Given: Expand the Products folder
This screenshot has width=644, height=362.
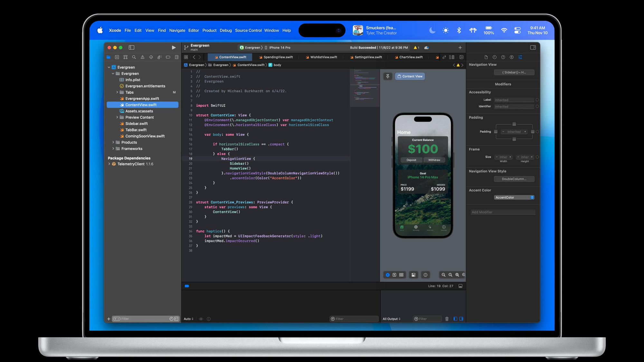Looking at the screenshot, I should tap(113, 142).
